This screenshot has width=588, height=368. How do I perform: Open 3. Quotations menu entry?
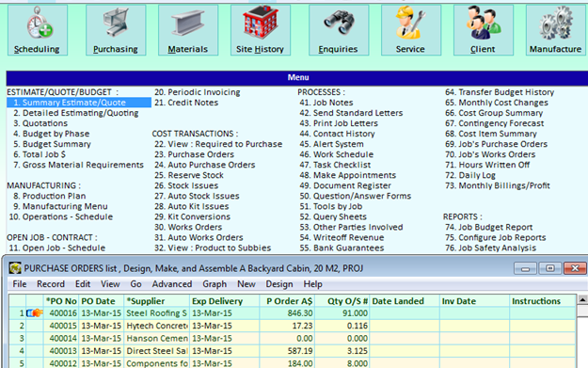point(40,123)
